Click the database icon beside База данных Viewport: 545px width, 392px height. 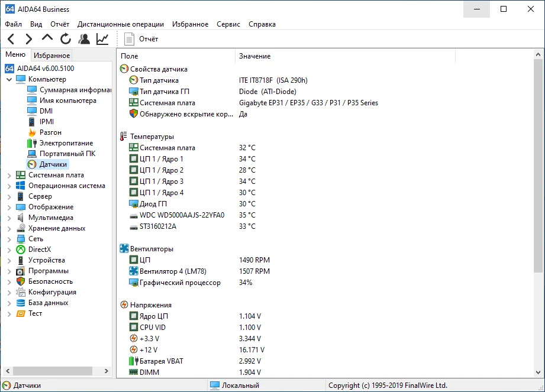[21, 303]
